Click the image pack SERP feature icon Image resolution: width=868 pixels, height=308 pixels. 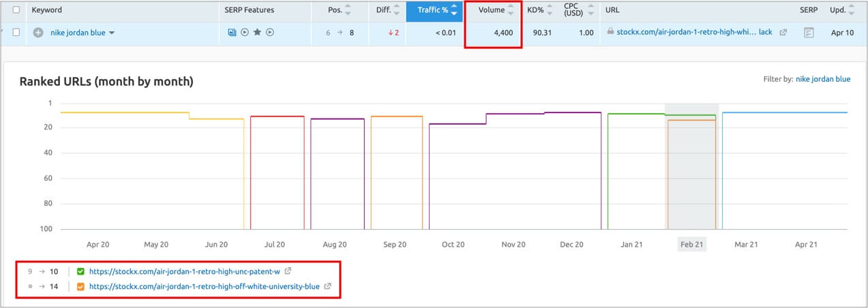click(232, 32)
